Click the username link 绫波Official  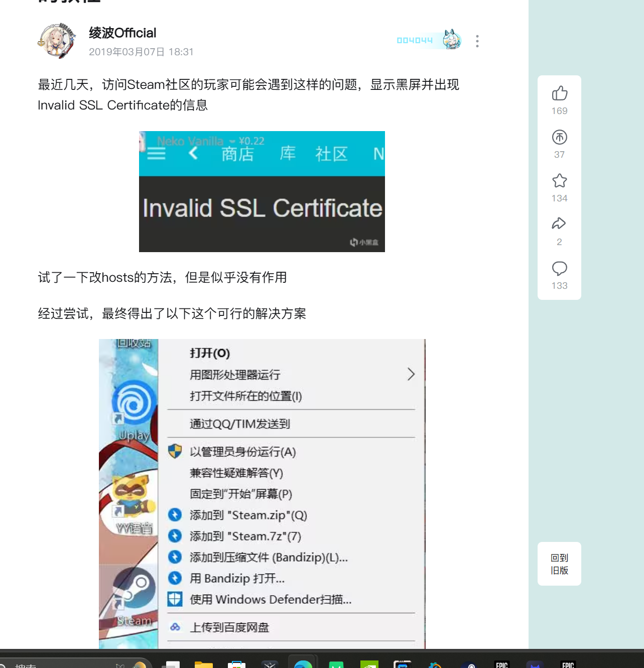click(x=122, y=33)
